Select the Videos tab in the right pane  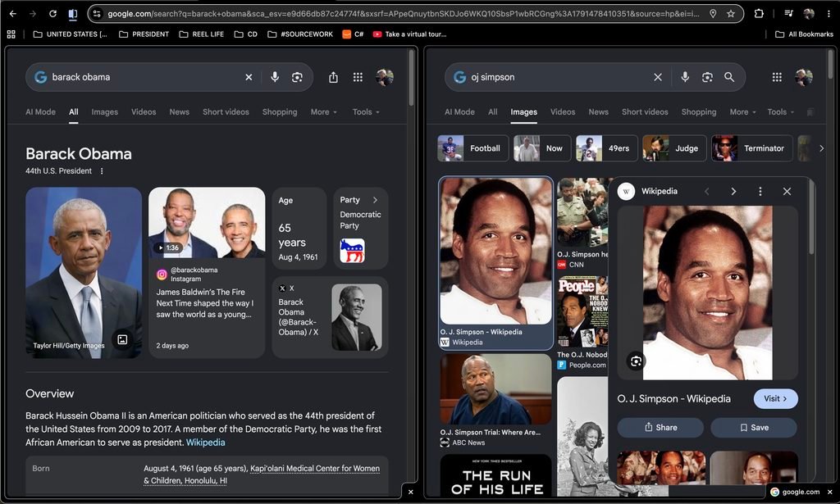(x=563, y=111)
